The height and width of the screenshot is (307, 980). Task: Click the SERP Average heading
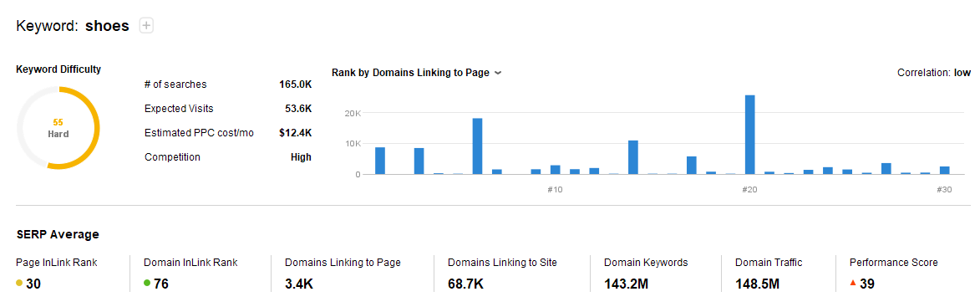(58, 235)
